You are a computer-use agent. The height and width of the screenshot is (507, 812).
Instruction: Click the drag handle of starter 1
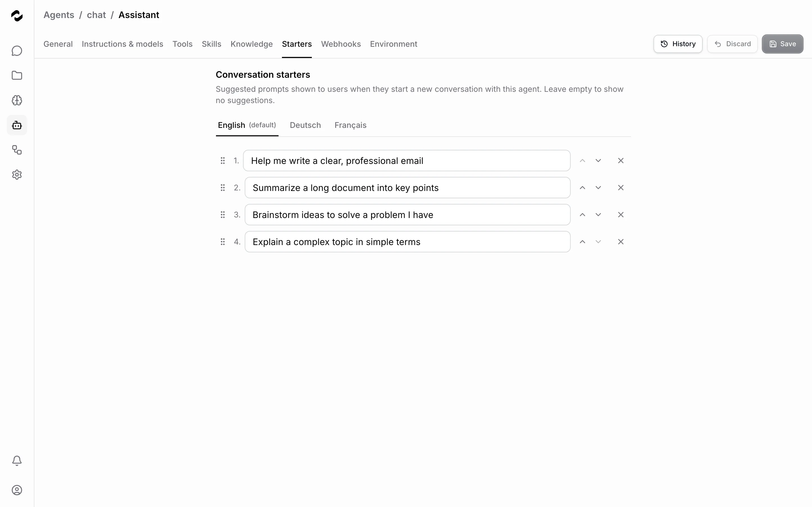(x=222, y=161)
